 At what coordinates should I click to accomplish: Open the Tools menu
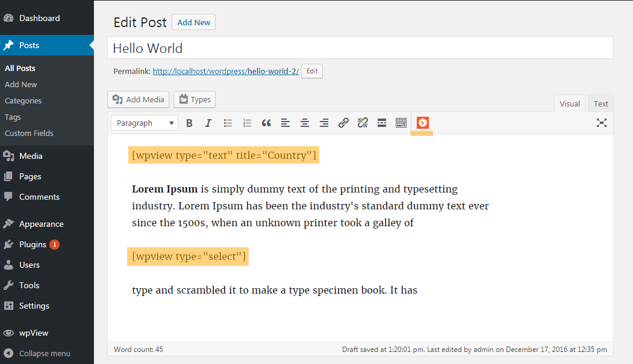pyautogui.click(x=47, y=285)
